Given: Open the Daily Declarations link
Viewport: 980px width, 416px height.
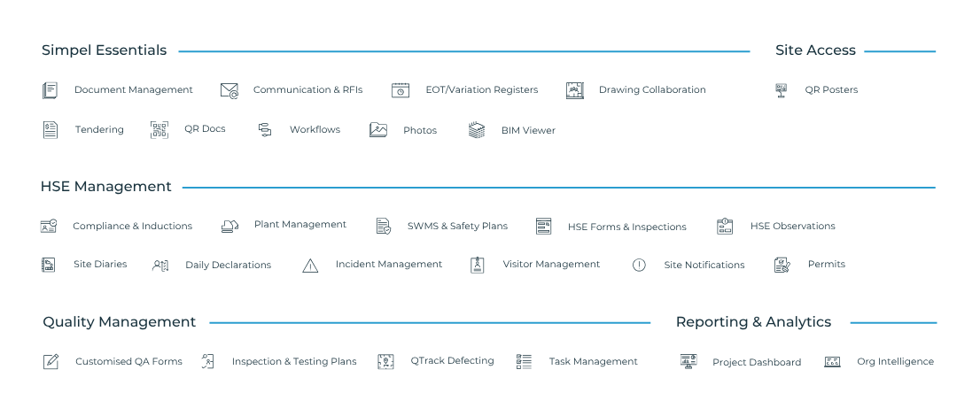Looking at the screenshot, I should coord(228,266).
